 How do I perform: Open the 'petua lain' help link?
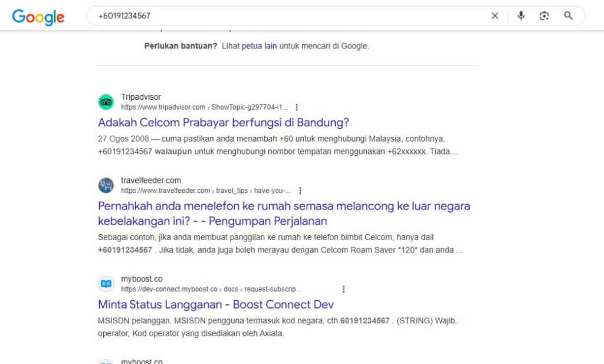coord(260,46)
